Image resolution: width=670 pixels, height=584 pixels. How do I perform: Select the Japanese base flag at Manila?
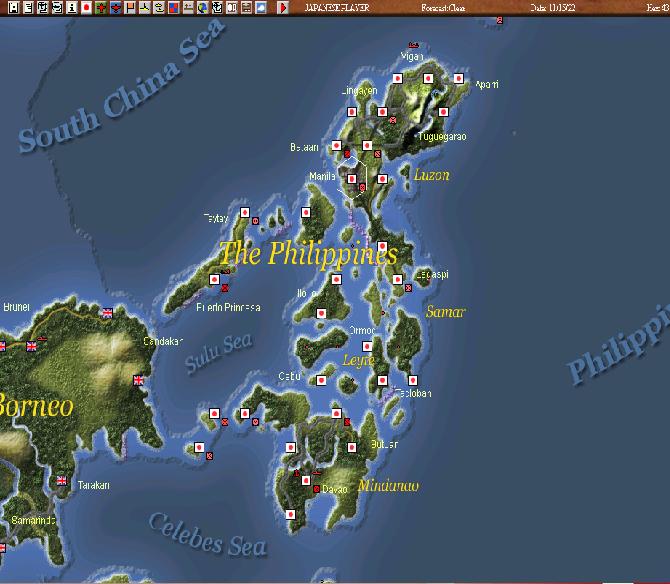click(352, 179)
